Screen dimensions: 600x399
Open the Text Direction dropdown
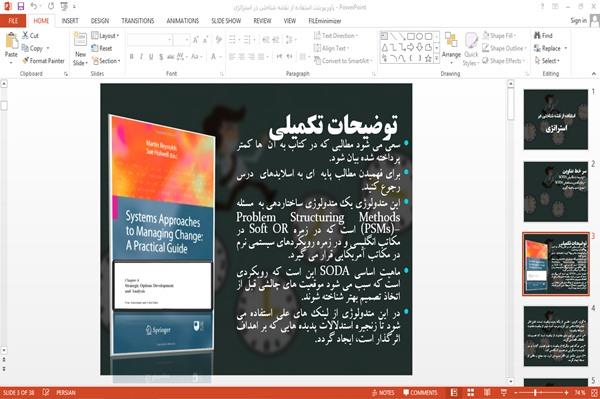click(x=336, y=36)
